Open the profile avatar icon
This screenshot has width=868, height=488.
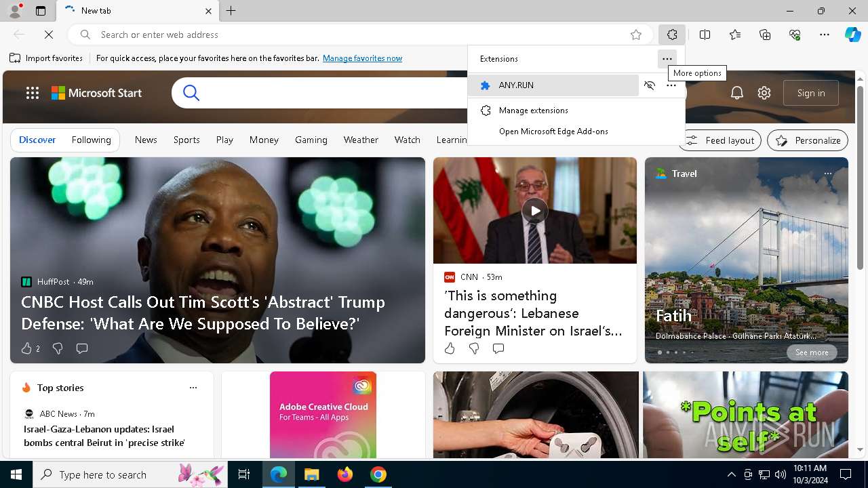(15, 10)
